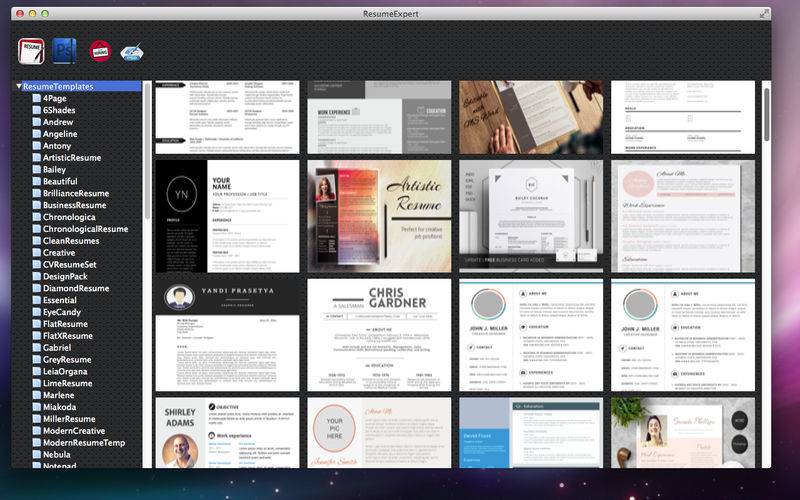Select the Angeline folder

point(55,134)
